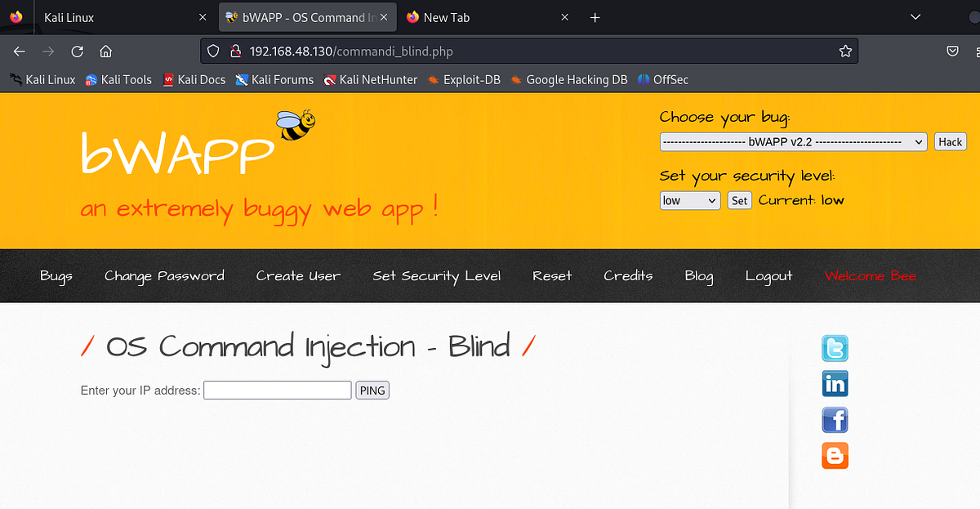Click the Blogger icon
The width and height of the screenshot is (980, 509).
click(x=835, y=456)
